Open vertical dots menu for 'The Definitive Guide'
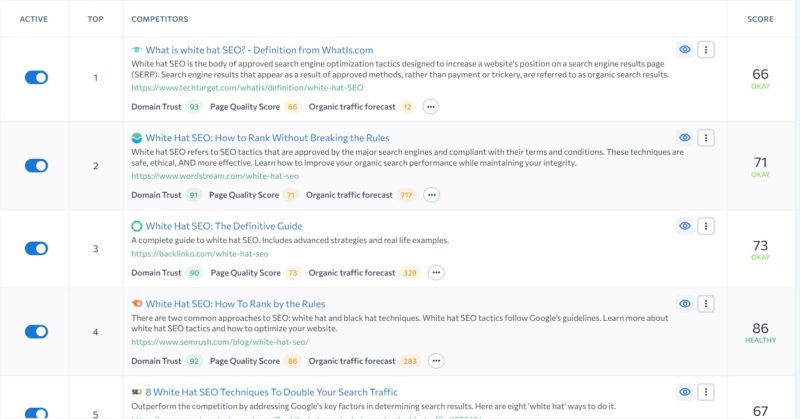Viewport: 800px width, 419px height. pos(706,226)
